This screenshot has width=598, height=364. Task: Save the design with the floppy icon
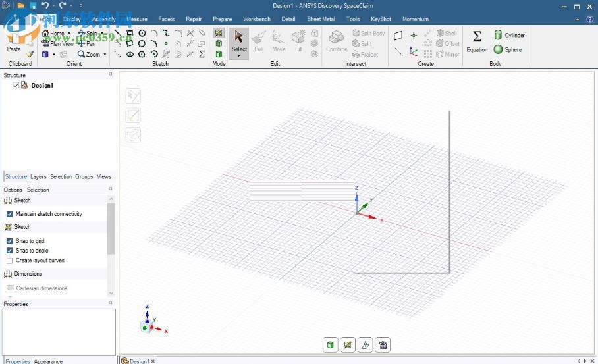coord(33,5)
